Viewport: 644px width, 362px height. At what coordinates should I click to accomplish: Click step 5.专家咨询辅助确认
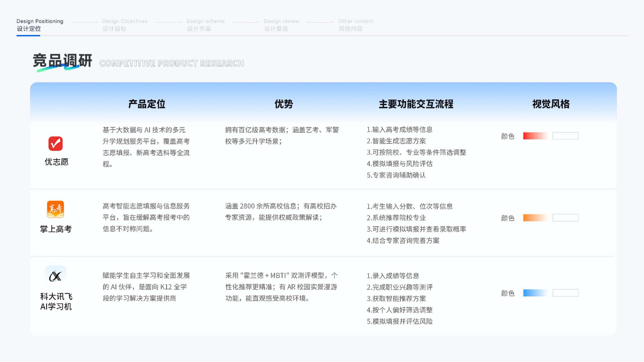[x=396, y=175]
